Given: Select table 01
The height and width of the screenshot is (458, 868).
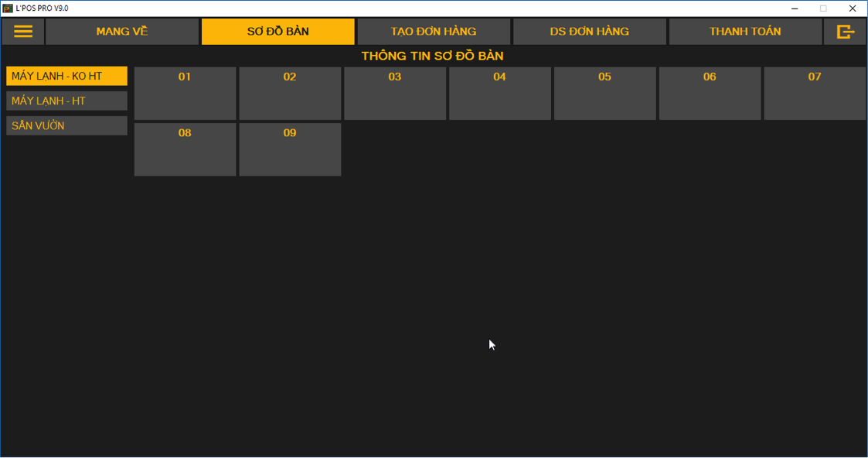Looking at the screenshot, I should (185, 93).
